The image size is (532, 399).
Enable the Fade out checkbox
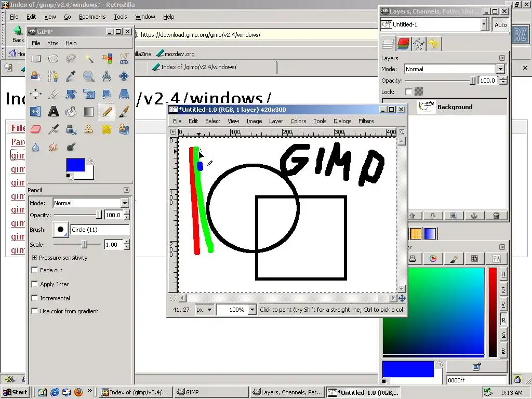tap(35, 270)
